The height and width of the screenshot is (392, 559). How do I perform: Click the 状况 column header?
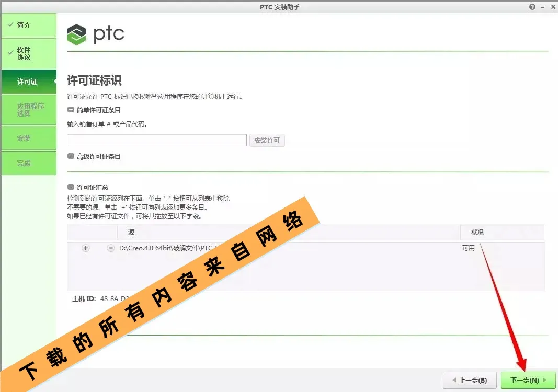pyautogui.click(x=477, y=233)
